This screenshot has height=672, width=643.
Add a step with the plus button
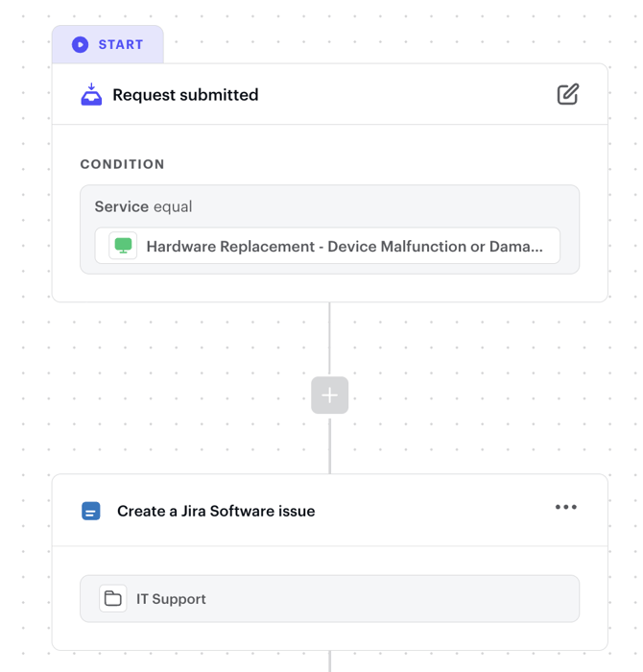pyautogui.click(x=329, y=396)
